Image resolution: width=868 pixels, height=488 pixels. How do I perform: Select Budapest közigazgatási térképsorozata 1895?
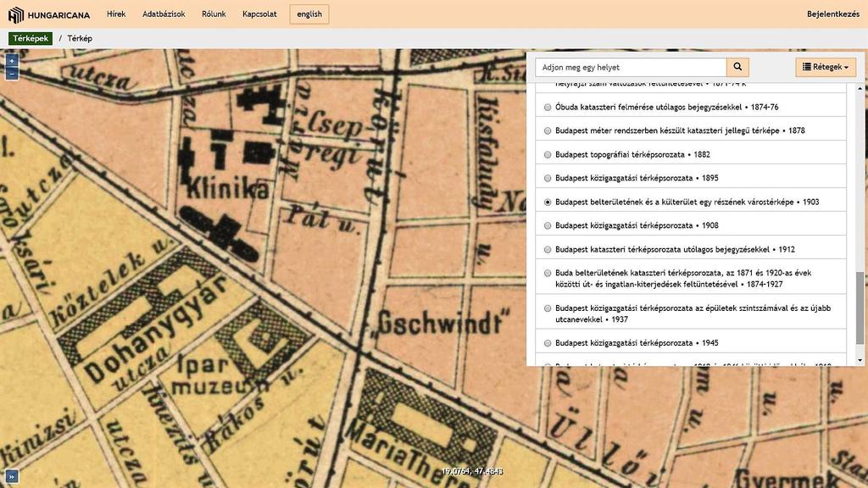548,178
